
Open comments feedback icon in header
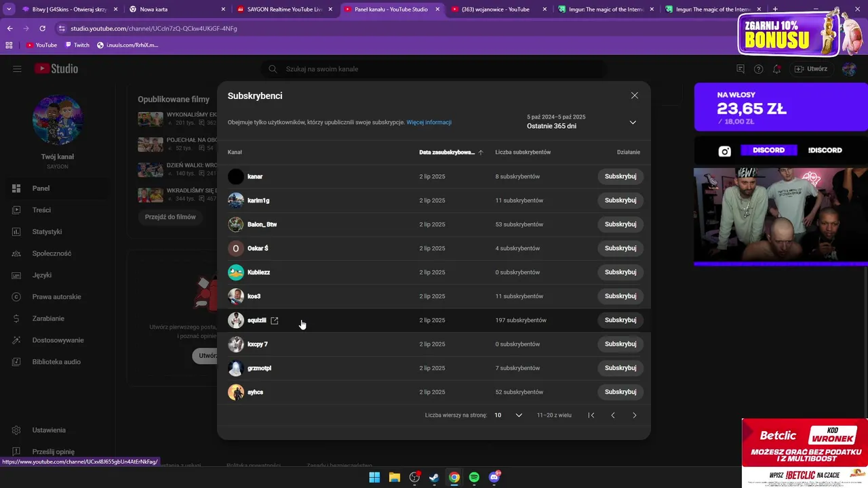click(x=741, y=69)
